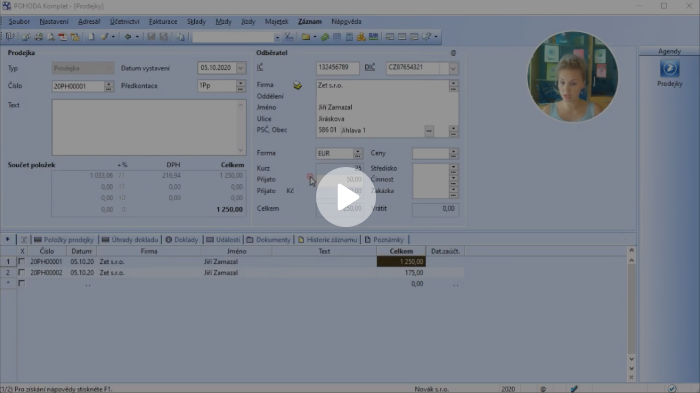Image resolution: width=700 pixels, height=393 pixels.
Task: Expand the DIČ dropdown arrow
Action: click(453, 68)
